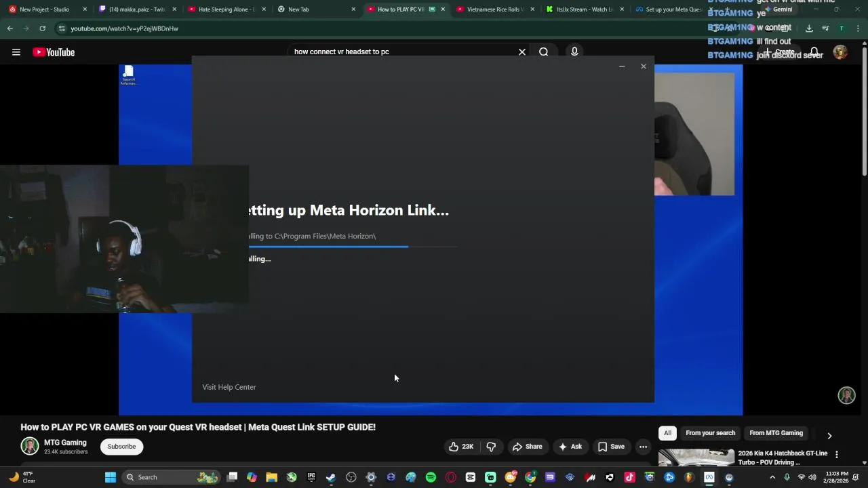The height and width of the screenshot is (488, 868).
Task: Open the Ask AI button
Action: click(x=570, y=447)
